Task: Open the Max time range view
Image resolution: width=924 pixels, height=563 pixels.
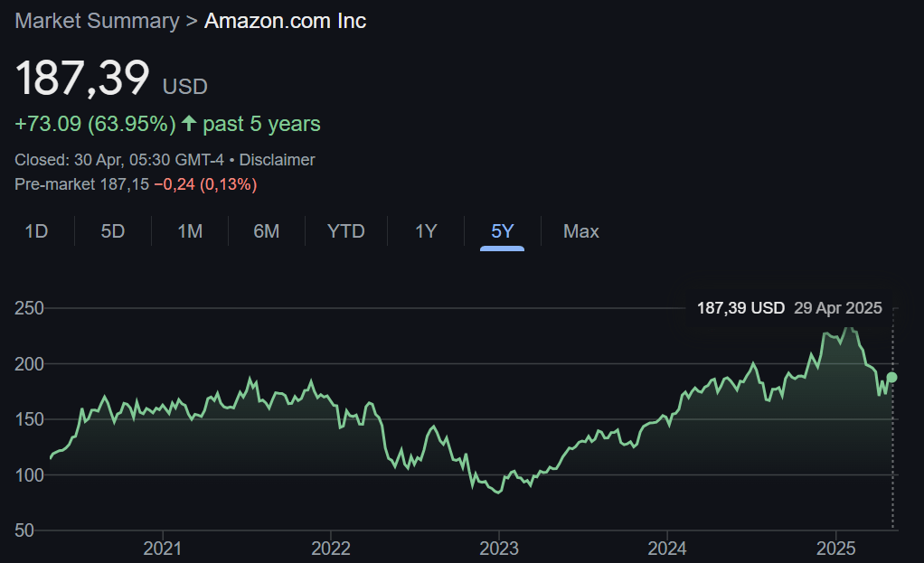Action: tap(580, 231)
